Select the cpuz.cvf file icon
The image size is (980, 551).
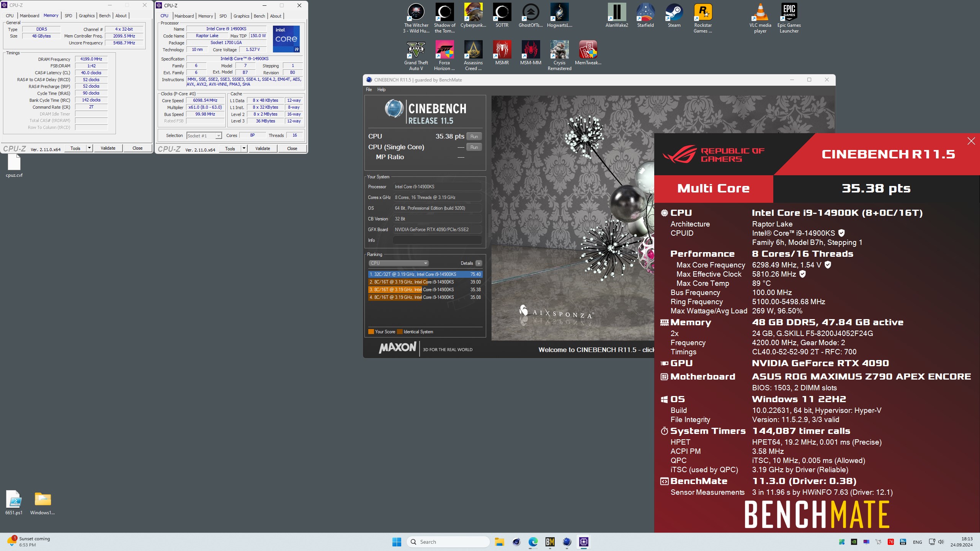coord(14,166)
